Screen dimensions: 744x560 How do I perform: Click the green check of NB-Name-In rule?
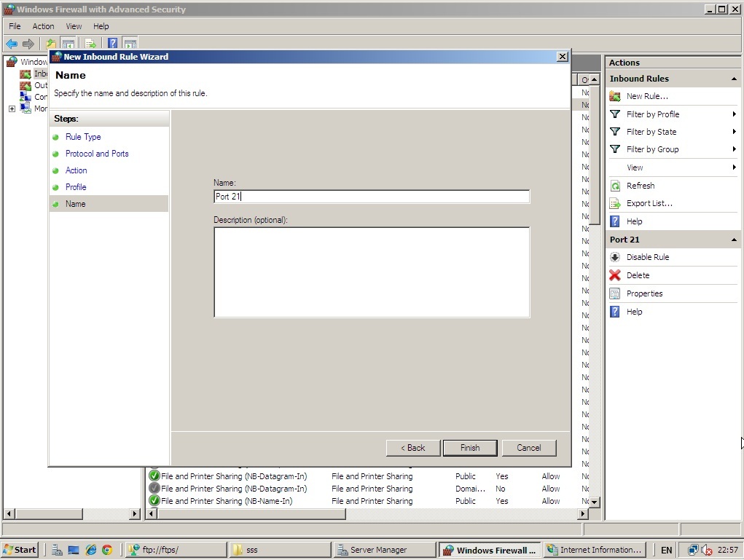point(154,500)
